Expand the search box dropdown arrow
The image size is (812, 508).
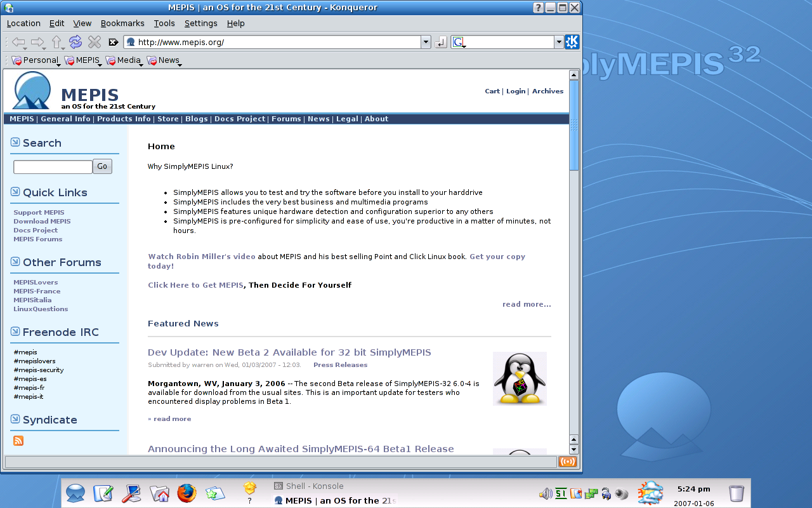[559, 43]
